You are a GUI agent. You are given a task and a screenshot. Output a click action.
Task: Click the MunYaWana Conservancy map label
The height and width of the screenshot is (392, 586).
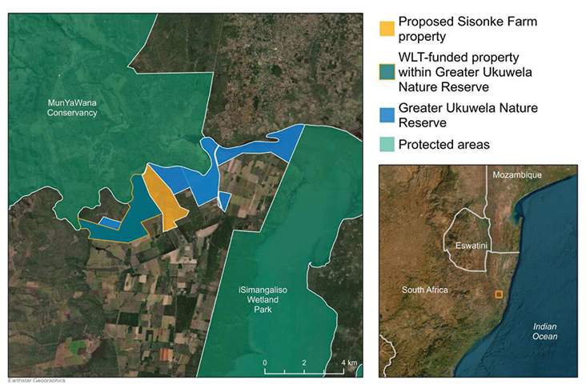71,107
